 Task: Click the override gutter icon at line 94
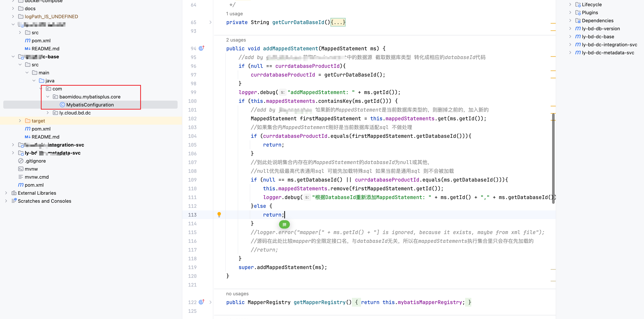click(201, 48)
